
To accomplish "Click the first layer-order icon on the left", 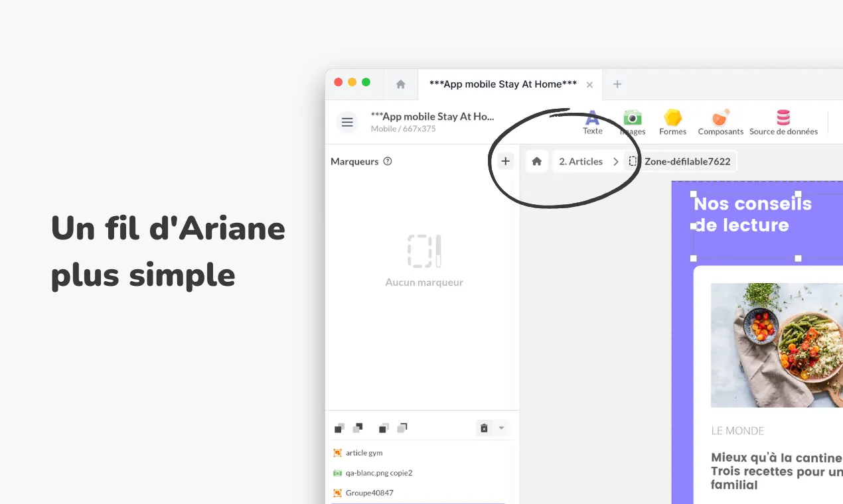I will point(340,428).
